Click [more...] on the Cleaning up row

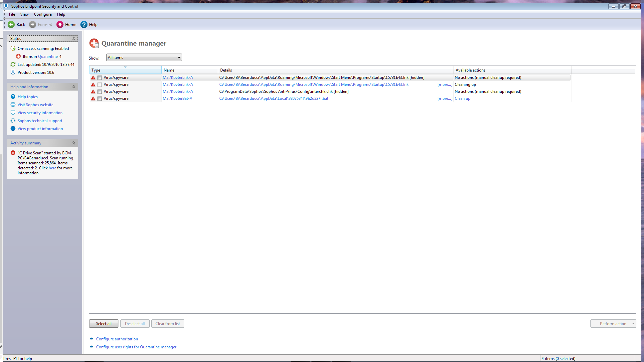point(445,85)
